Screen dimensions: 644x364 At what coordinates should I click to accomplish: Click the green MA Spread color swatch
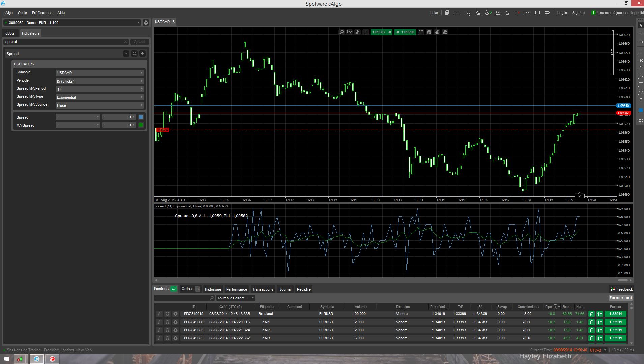[x=141, y=125]
